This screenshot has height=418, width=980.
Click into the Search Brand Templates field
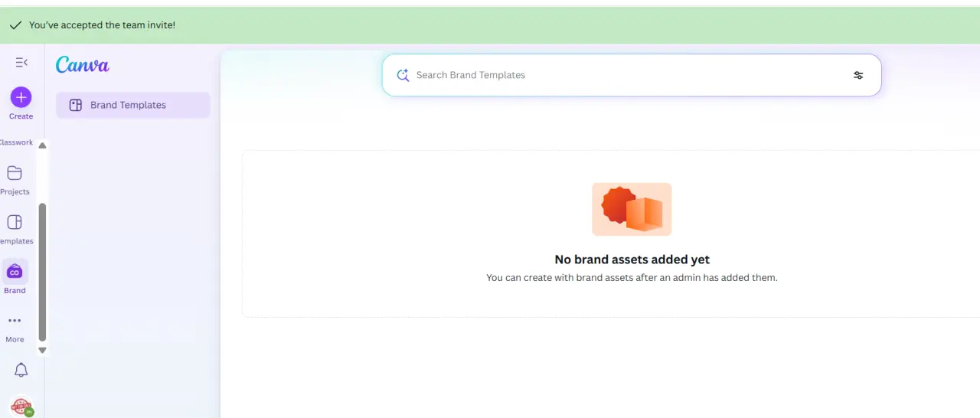pos(632,75)
